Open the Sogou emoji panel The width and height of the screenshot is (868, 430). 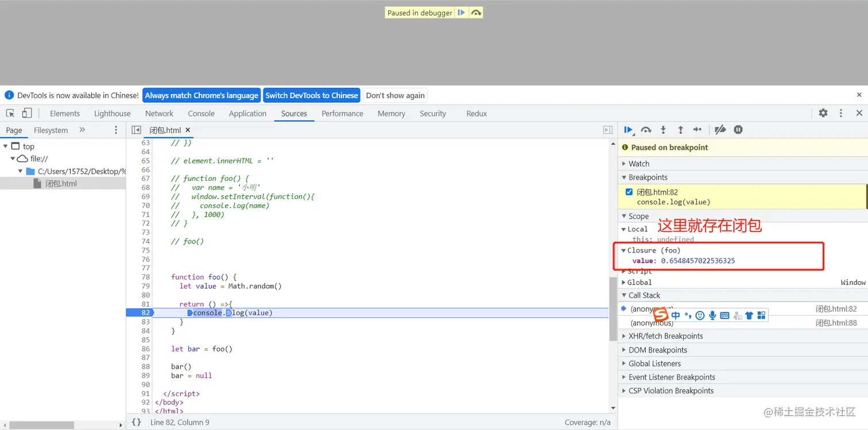[x=700, y=315]
